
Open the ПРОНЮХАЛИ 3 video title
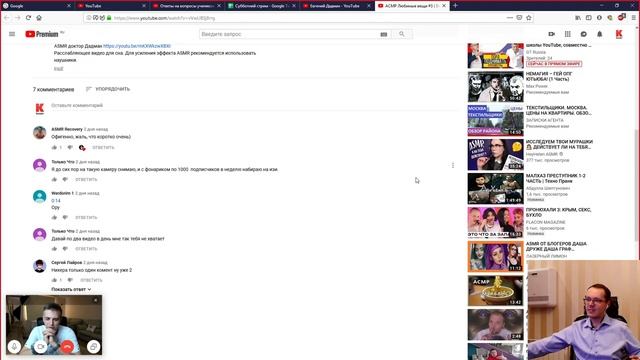558,212
